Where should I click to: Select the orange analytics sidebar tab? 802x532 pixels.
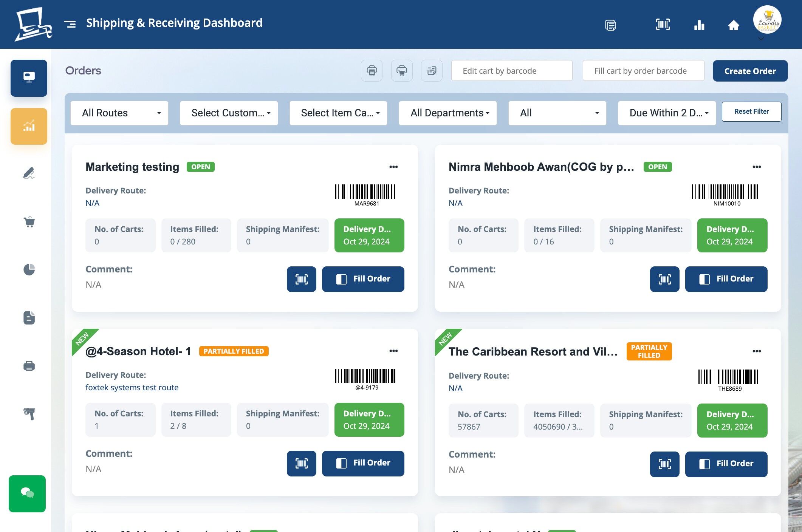click(x=29, y=126)
